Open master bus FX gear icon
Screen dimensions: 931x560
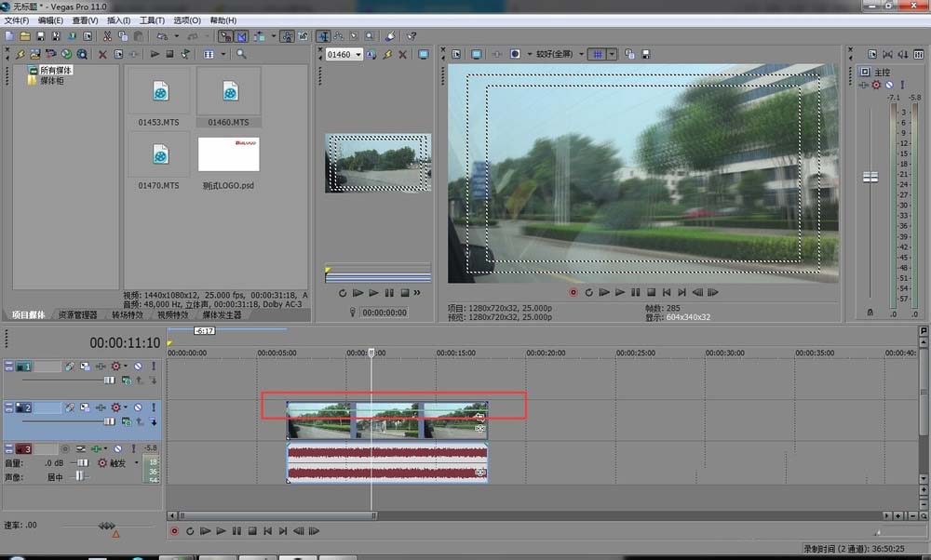point(876,85)
